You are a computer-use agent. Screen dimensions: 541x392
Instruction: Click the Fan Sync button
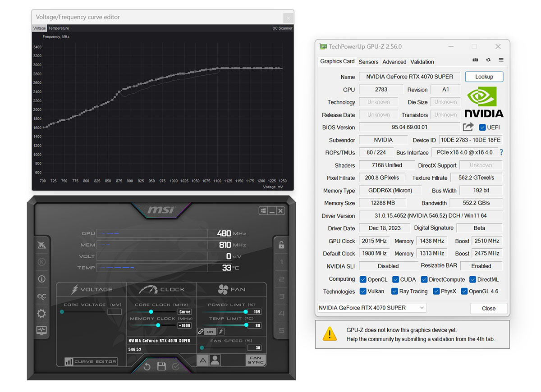point(255,360)
